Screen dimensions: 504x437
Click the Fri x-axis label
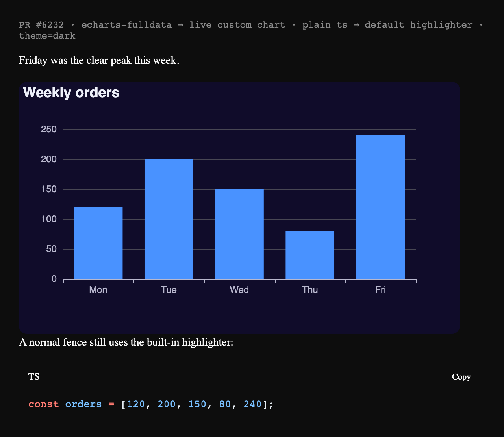(380, 290)
